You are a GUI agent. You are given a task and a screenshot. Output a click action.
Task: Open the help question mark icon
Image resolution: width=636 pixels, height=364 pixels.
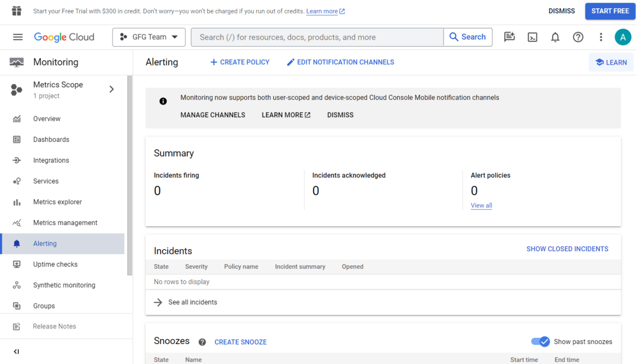pyautogui.click(x=578, y=37)
